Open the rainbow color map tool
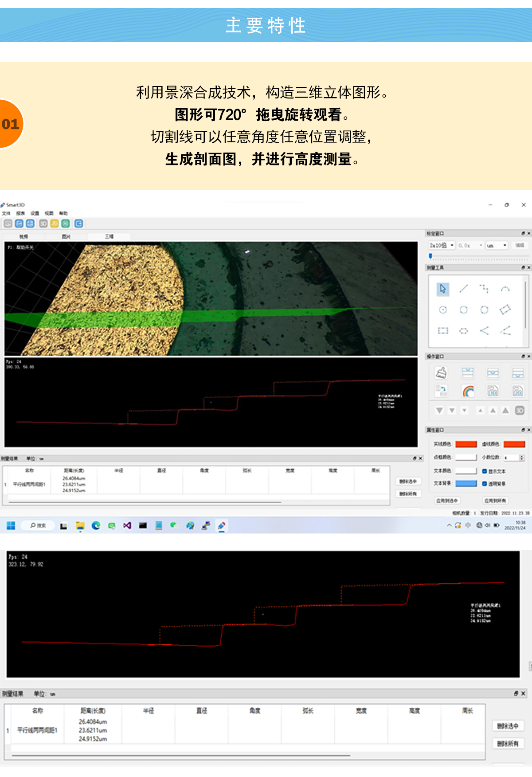Screen dimensions: 532x777 click(x=468, y=391)
